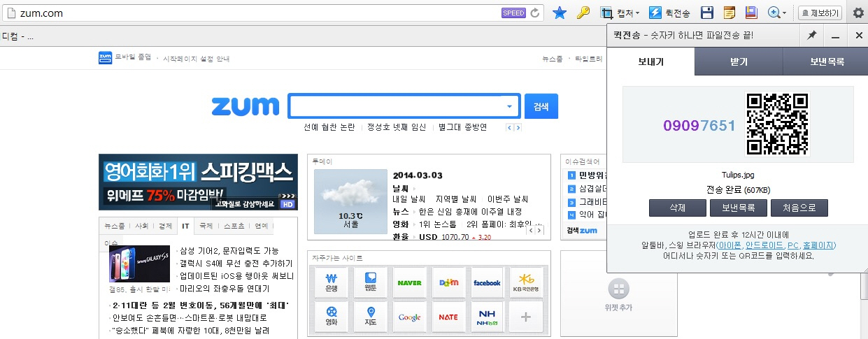Follow the 안드로이드 link in the panel
Screen dimensions: 868x339
pyautogui.click(x=764, y=245)
